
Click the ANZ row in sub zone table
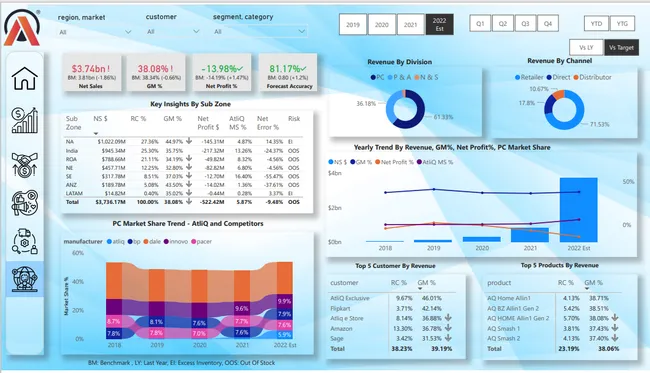pyautogui.click(x=183, y=185)
